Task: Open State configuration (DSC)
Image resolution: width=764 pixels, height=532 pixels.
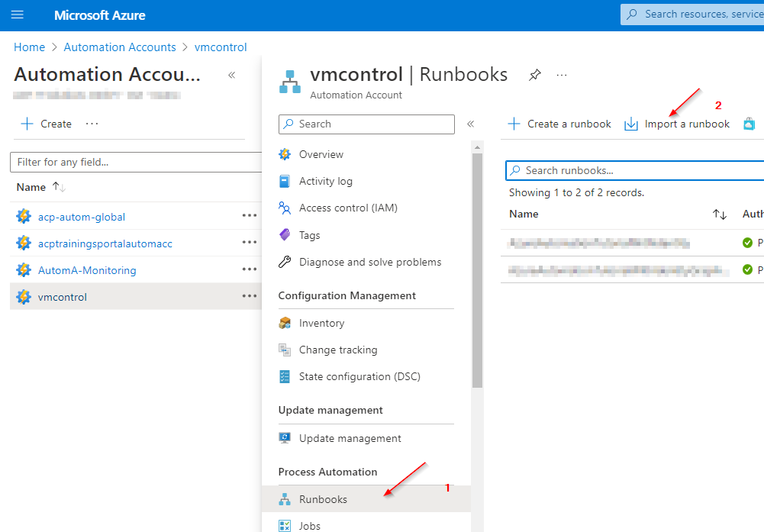Action: coord(359,376)
